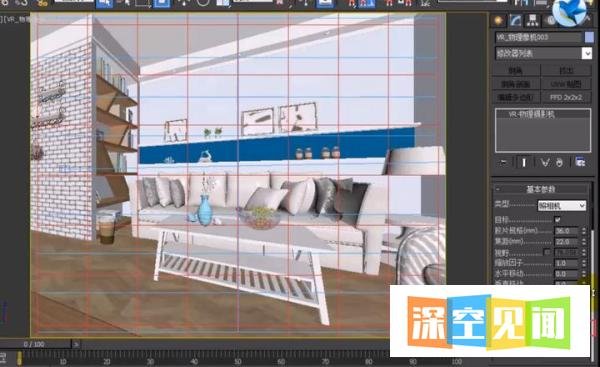Click the 缩放因子 value field 1.0
600x367 pixels.
coord(566,263)
